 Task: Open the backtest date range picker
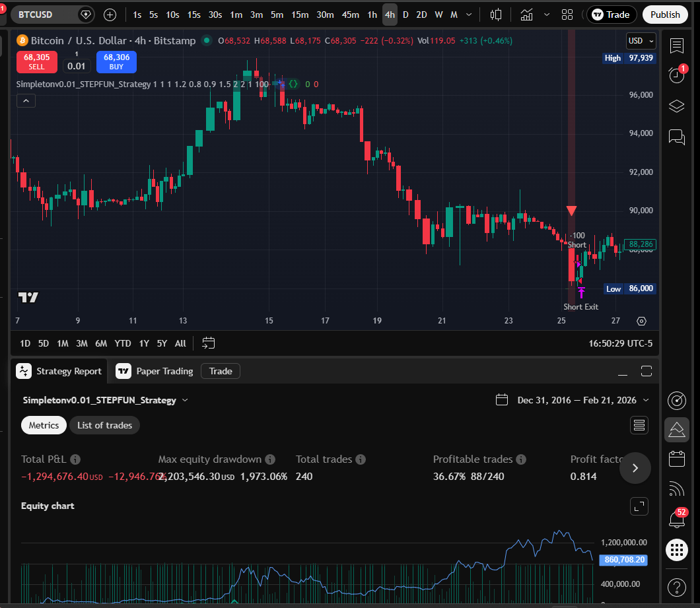[x=572, y=399]
